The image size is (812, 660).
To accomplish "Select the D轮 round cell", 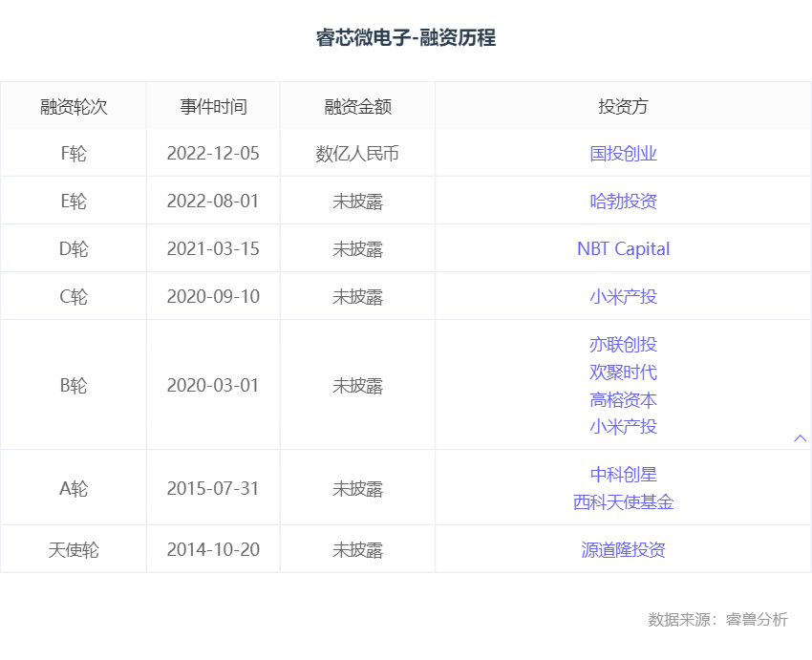I will (74, 249).
